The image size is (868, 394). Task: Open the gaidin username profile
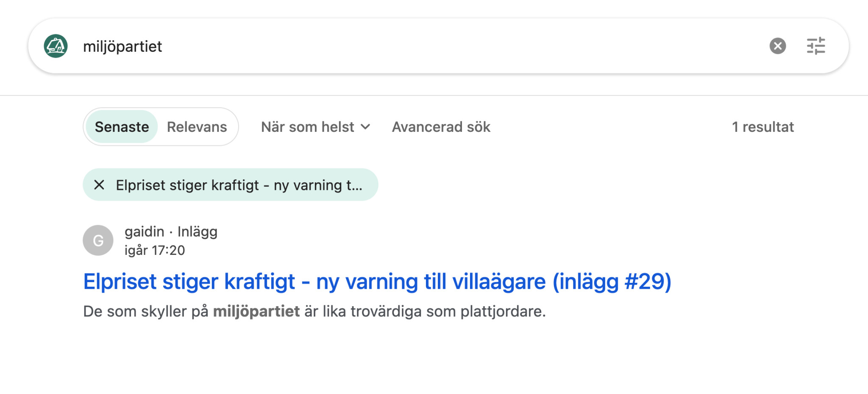click(x=145, y=232)
